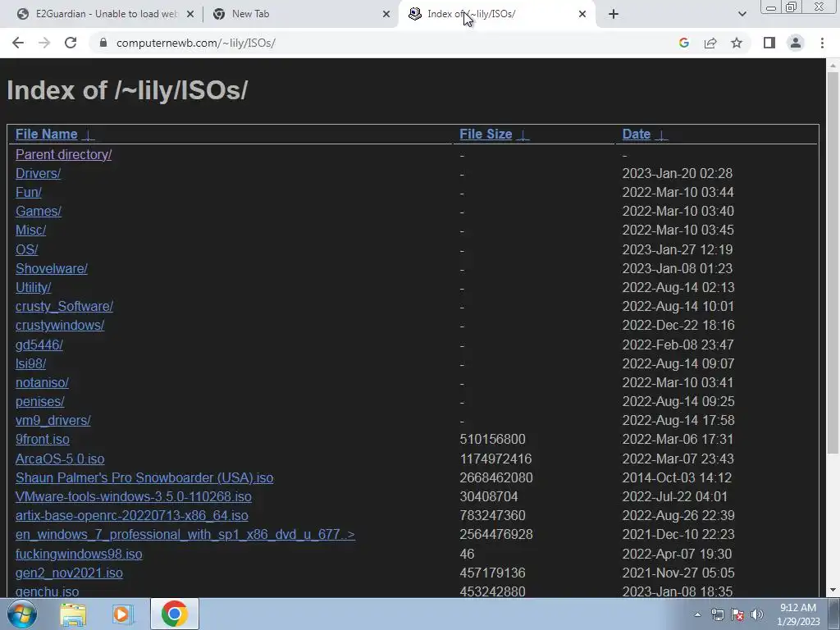Screen dimensions: 840x630
Task: Download Shaun Palmer's Pro Snowboarder iso
Action: click(144, 478)
